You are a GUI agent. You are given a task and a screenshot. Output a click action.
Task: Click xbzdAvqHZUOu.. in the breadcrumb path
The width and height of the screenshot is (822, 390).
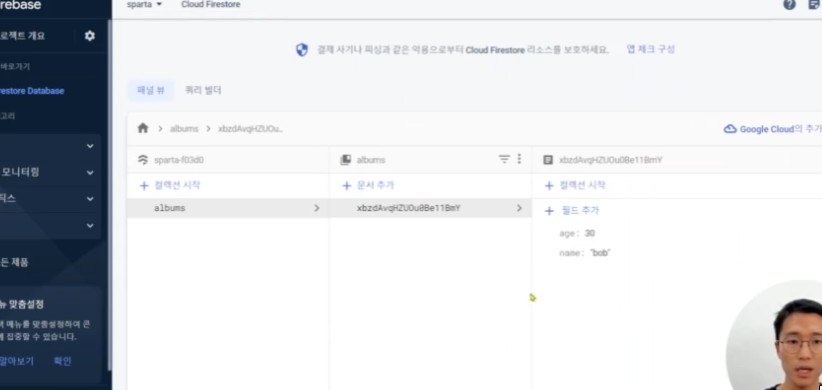point(251,129)
